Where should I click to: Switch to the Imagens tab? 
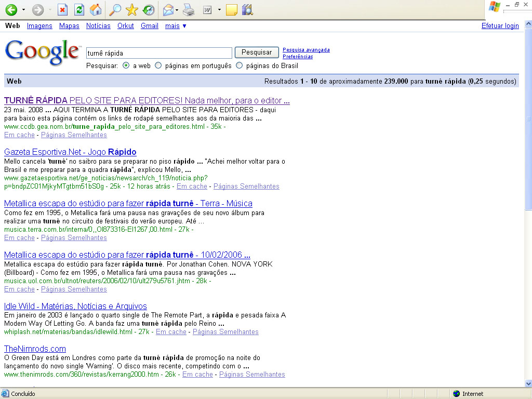[x=39, y=25]
